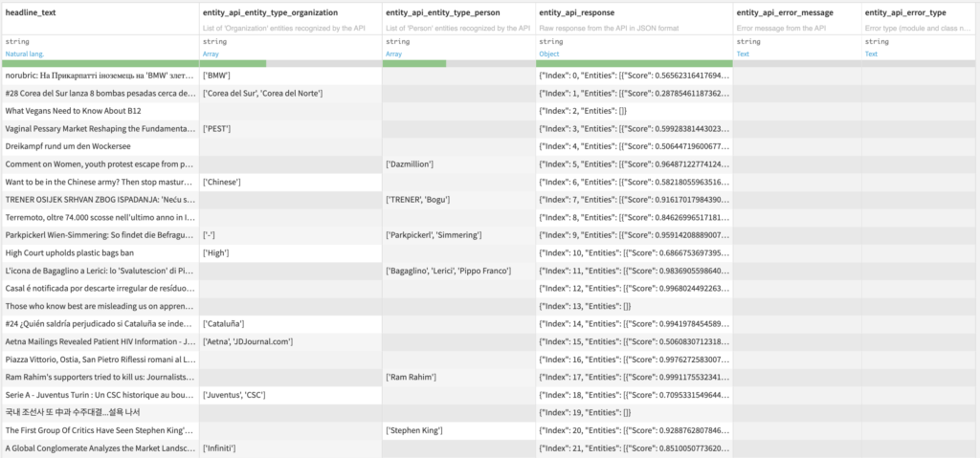
Task: Select the 'Parkpickerl Wien-Simmering' headline cell
Action: (100, 235)
